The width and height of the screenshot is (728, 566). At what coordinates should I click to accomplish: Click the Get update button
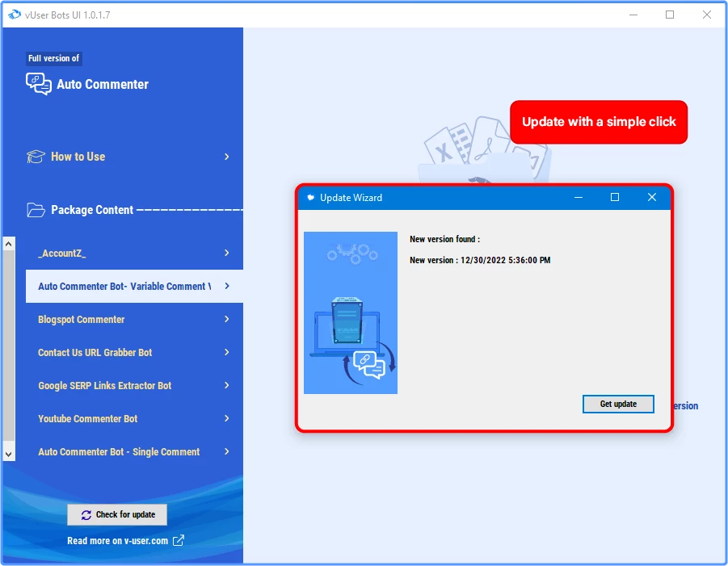pos(618,404)
